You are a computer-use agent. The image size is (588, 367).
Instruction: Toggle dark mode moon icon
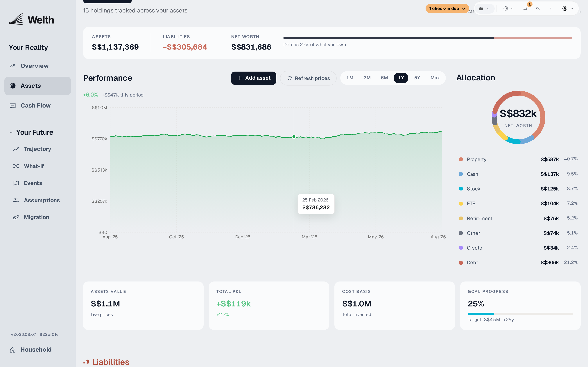coord(538,8)
